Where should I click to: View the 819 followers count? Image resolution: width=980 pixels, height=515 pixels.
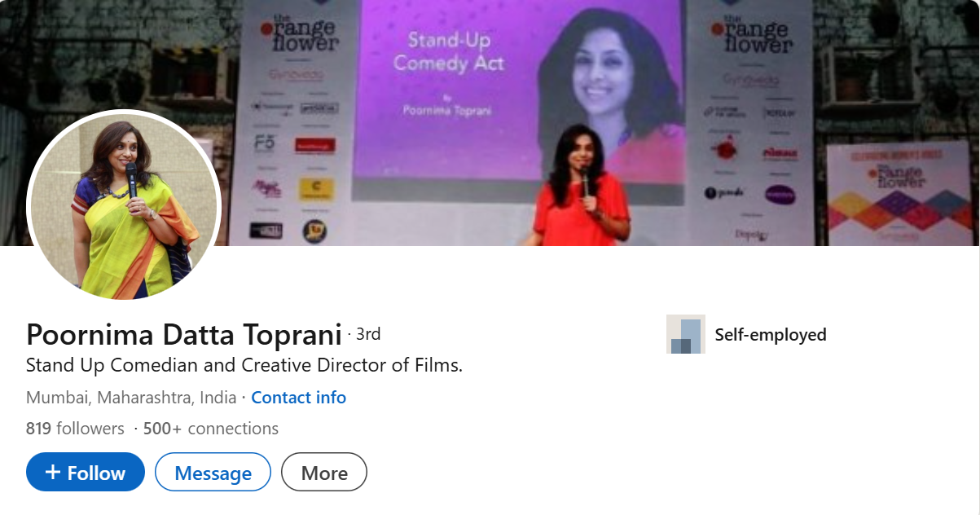[x=75, y=429]
